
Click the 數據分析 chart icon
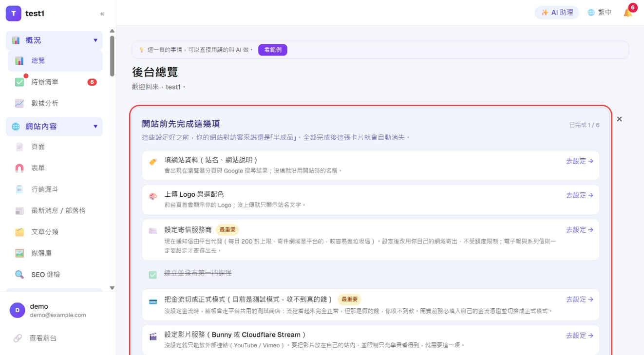(x=19, y=103)
